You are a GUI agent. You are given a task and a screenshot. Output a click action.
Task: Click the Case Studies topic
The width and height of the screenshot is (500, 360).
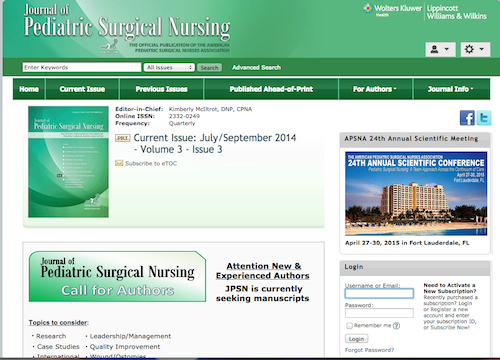click(58, 347)
